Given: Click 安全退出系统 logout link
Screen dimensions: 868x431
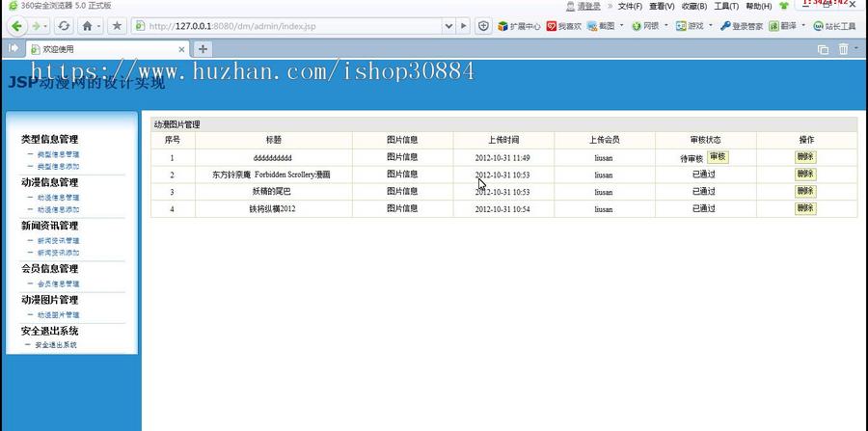Looking at the screenshot, I should pos(55,344).
